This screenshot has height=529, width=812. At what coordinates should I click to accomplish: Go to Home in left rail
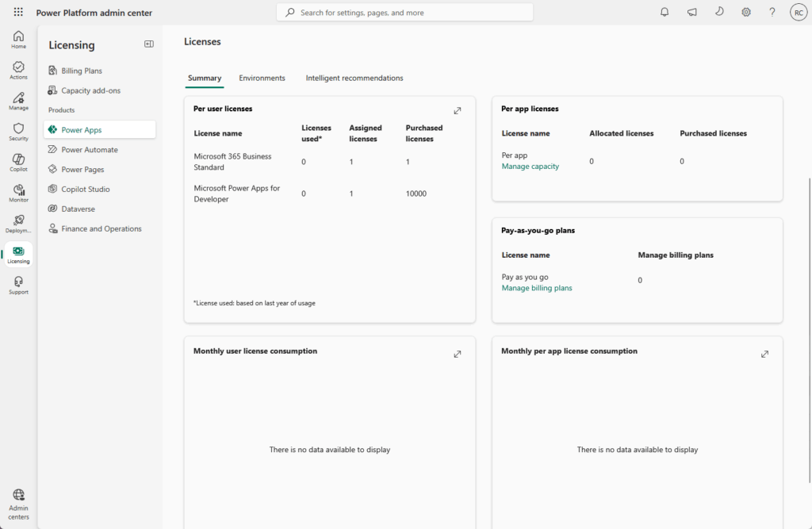[19, 40]
